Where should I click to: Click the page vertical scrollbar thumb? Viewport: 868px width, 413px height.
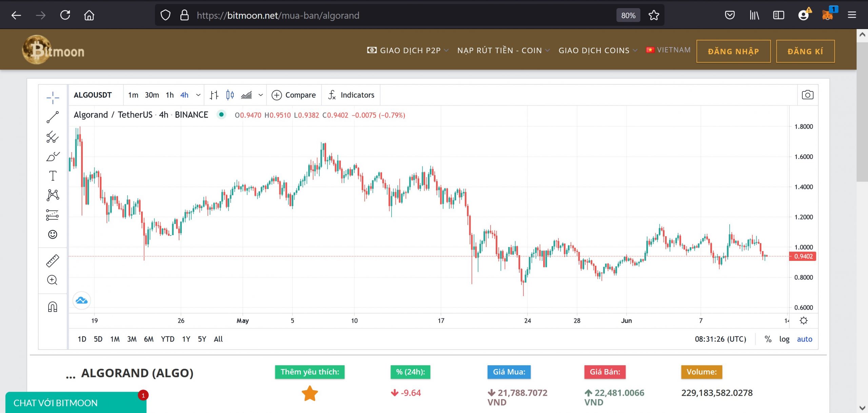862,112
